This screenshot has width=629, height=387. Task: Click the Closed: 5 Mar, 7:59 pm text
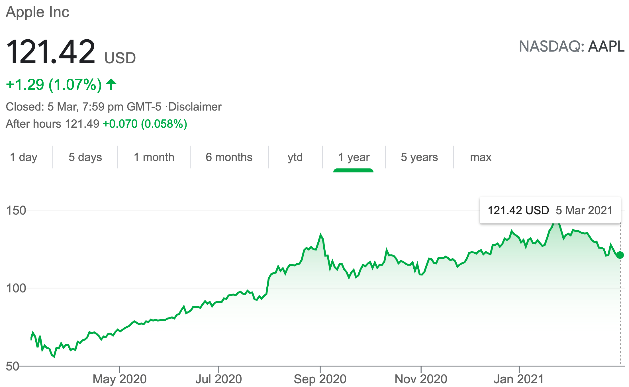pyautogui.click(x=64, y=107)
